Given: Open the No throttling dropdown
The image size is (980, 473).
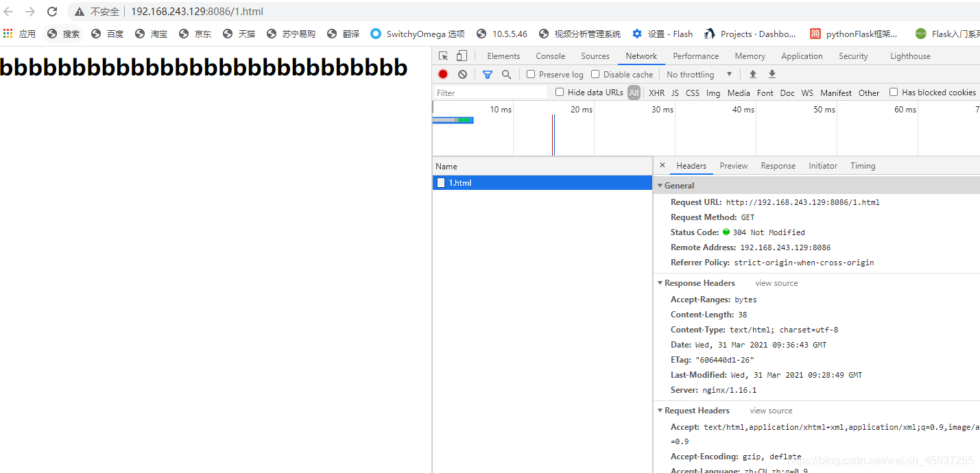Looking at the screenshot, I should (691, 74).
